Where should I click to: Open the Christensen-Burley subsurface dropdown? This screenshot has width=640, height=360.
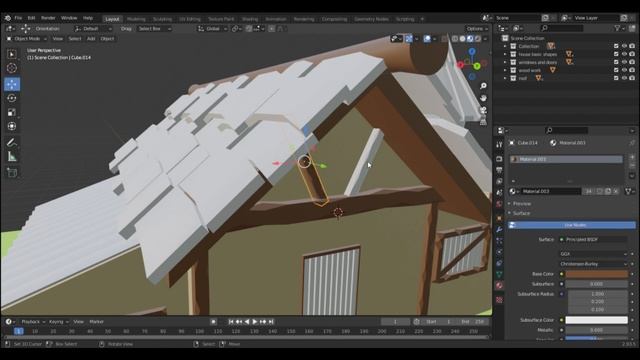click(593, 264)
